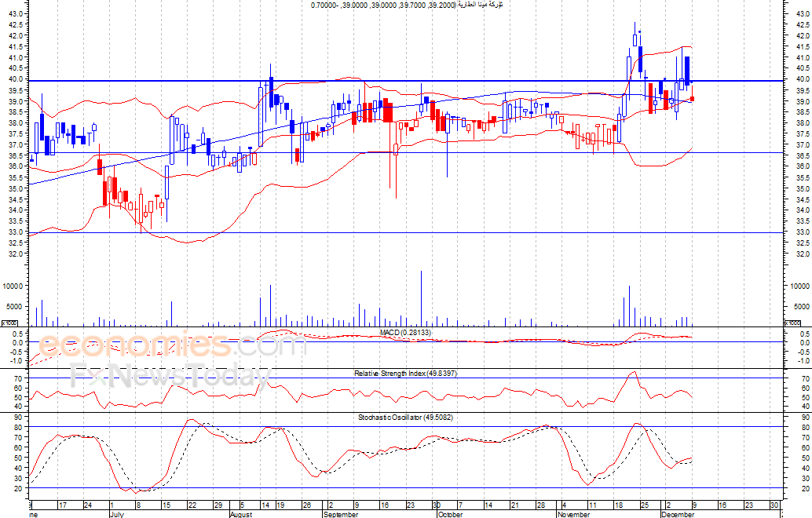Click the October label on the time axis

click(x=450, y=515)
